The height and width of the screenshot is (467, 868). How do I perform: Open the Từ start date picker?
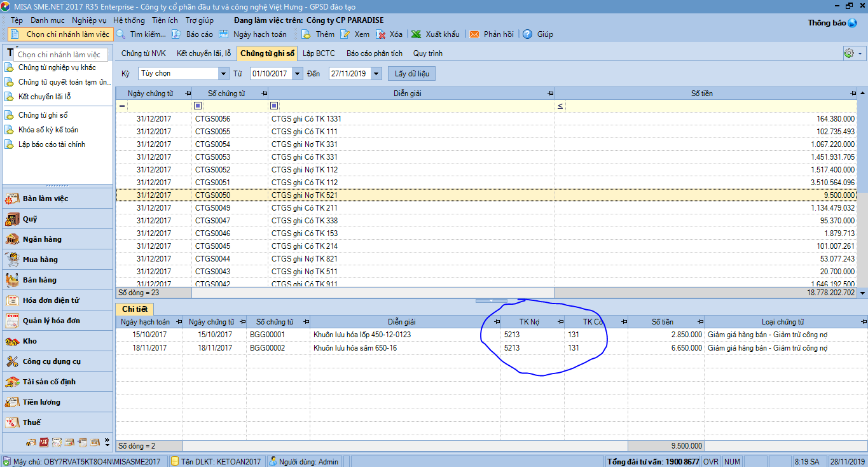click(x=297, y=74)
